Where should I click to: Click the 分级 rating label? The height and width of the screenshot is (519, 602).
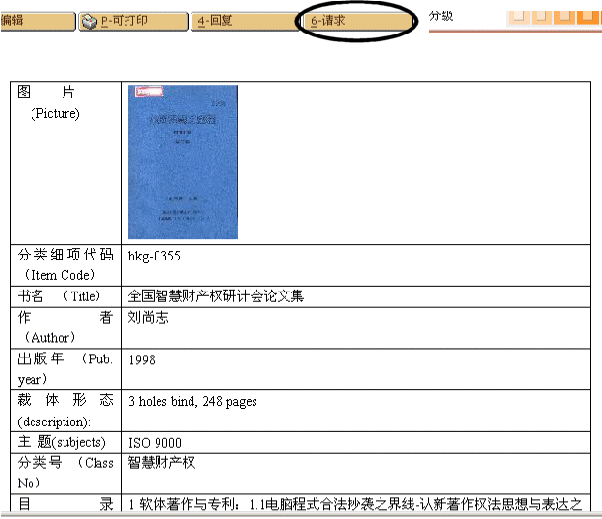[441, 16]
